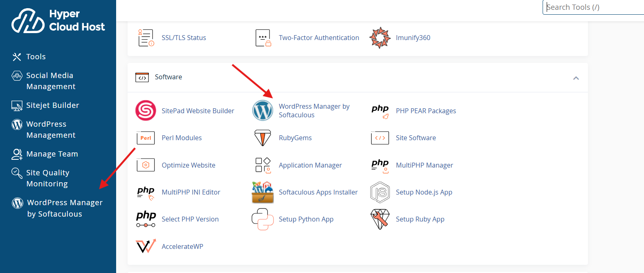The width and height of the screenshot is (644, 273).
Task: Open the MultiPHP Manager link
Action: click(x=424, y=165)
